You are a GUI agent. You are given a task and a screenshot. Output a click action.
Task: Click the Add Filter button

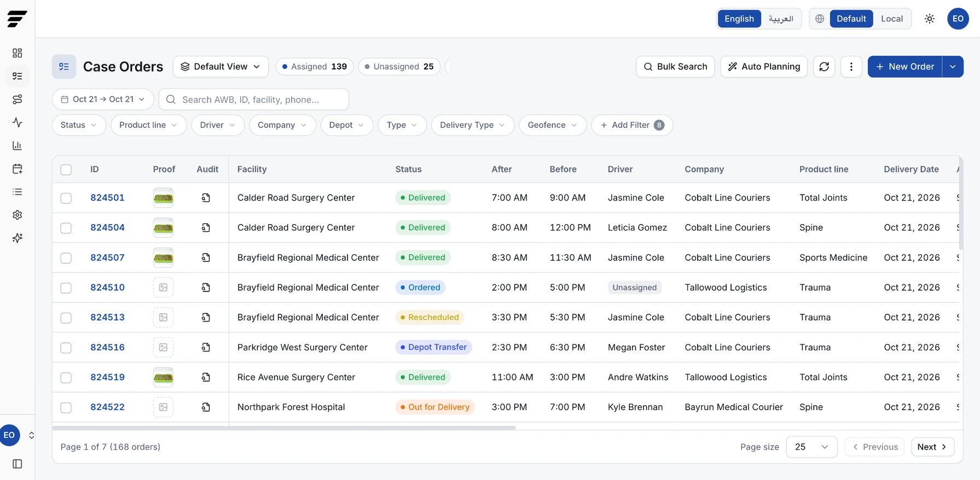tap(632, 125)
